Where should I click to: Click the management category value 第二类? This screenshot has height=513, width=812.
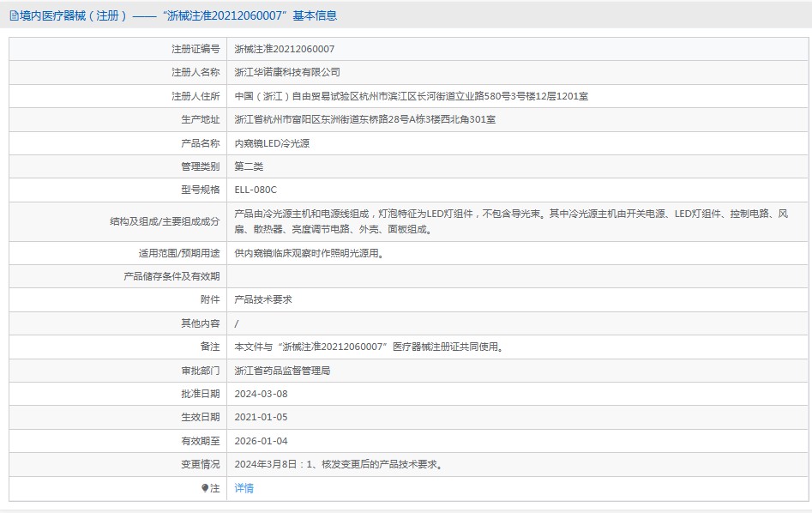click(249, 167)
